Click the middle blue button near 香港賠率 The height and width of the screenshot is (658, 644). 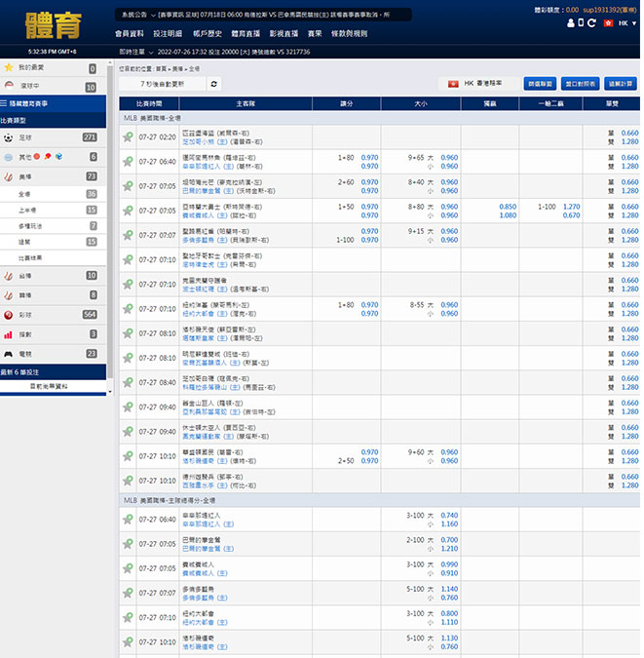[x=581, y=84]
